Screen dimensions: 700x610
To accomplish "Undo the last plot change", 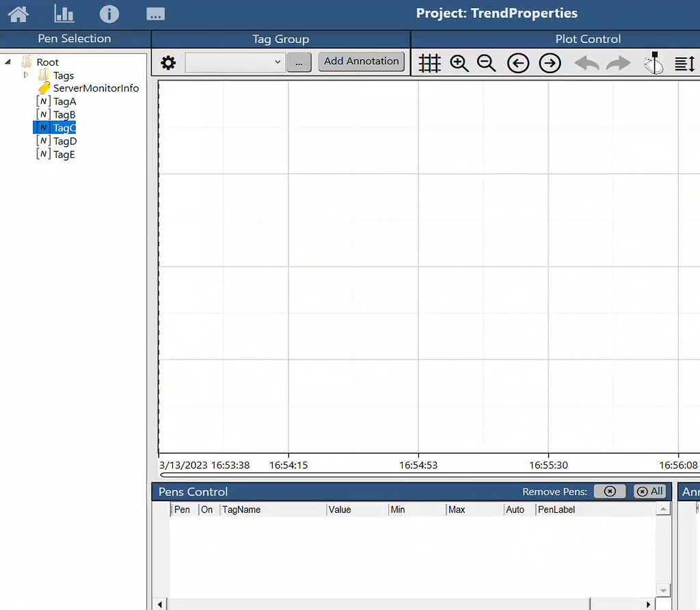I will (x=587, y=63).
